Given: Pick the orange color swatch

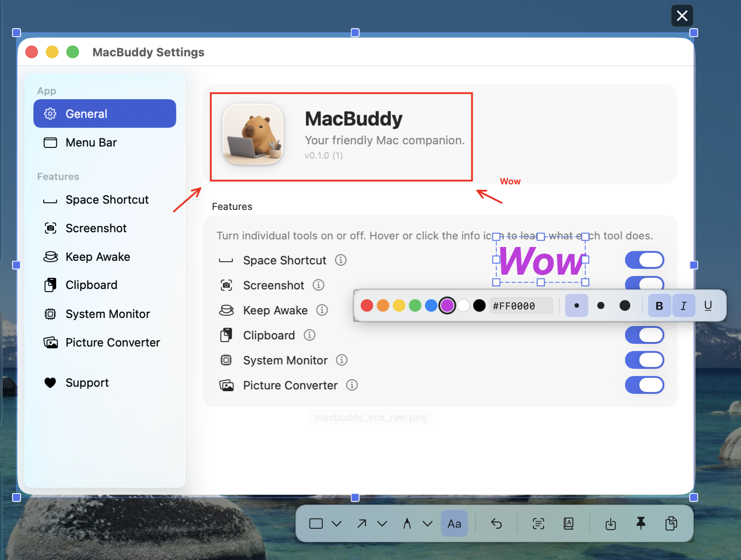Looking at the screenshot, I should pos(383,305).
